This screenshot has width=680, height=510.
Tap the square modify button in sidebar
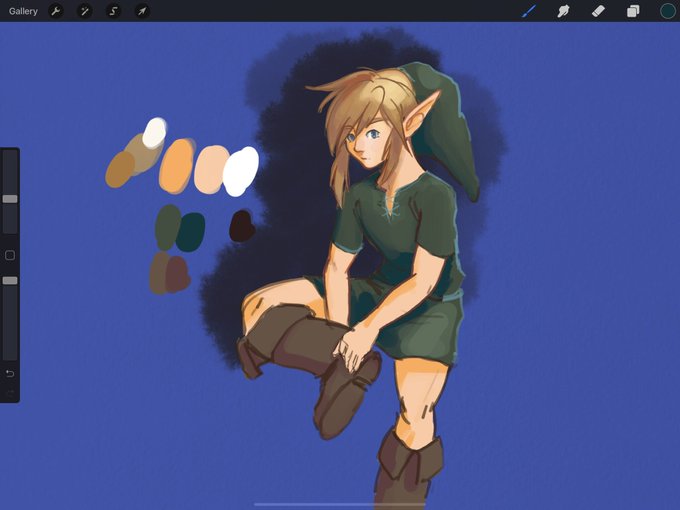(10, 255)
